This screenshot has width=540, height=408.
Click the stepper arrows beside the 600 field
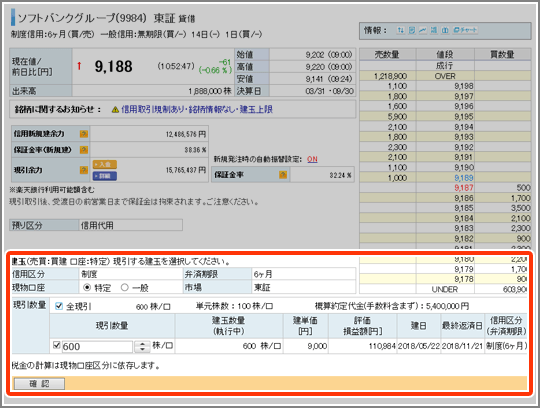(142, 346)
